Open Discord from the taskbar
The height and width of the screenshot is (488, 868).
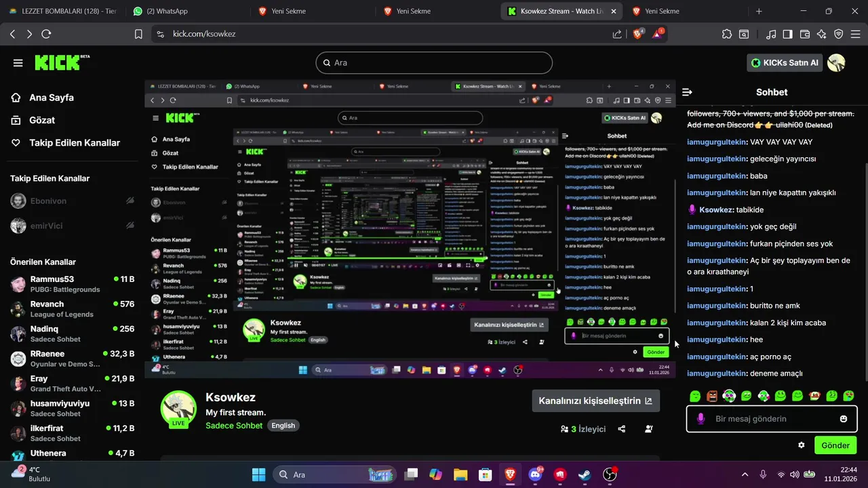(535, 474)
